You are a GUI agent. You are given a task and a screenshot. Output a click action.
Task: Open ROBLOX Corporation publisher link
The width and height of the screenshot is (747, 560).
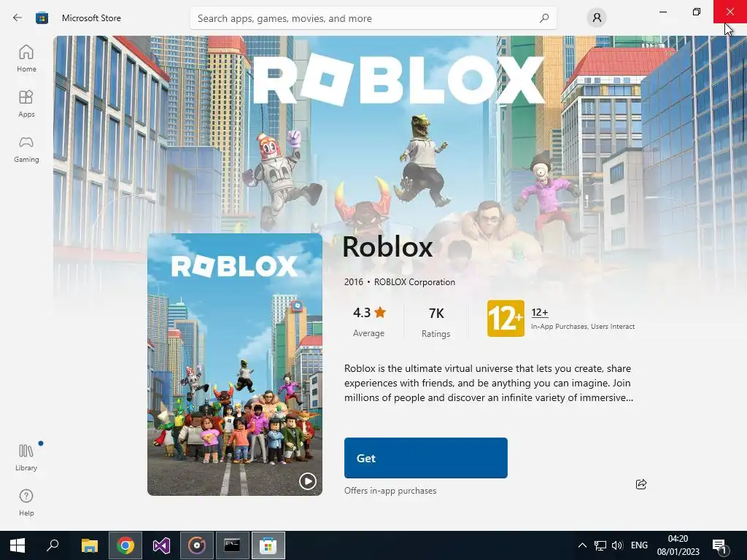click(414, 282)
